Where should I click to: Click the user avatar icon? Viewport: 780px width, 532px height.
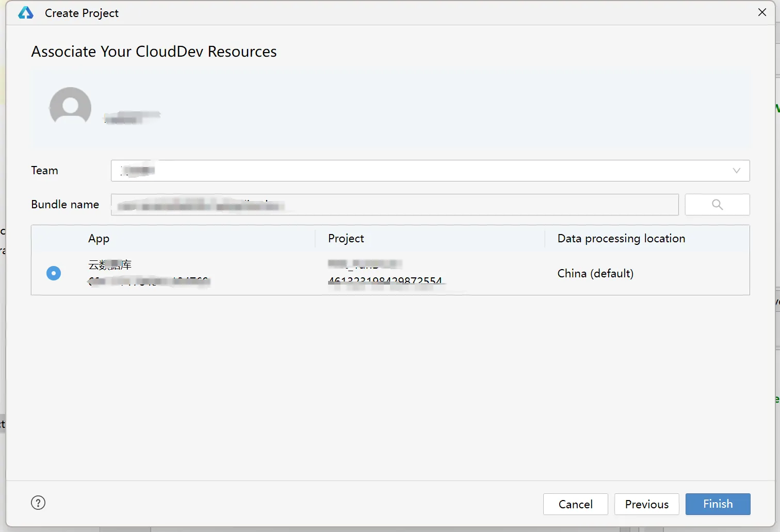[70, 106]
